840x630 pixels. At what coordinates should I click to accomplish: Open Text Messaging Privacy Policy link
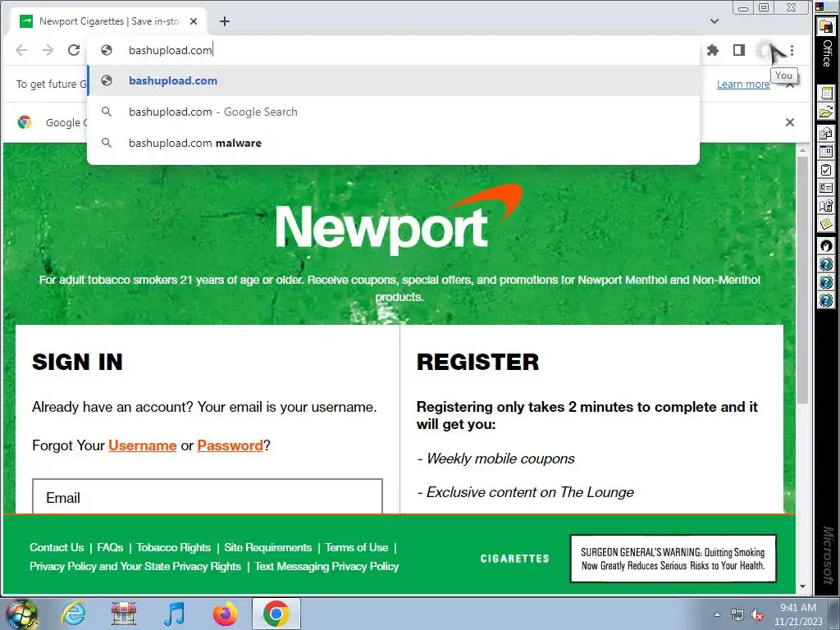click(326, 566)
